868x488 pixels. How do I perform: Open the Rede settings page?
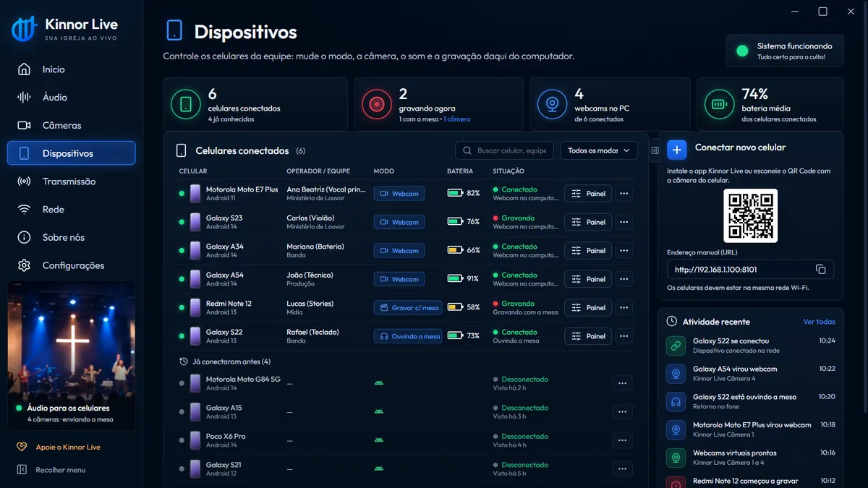click(x=71, y=210)
